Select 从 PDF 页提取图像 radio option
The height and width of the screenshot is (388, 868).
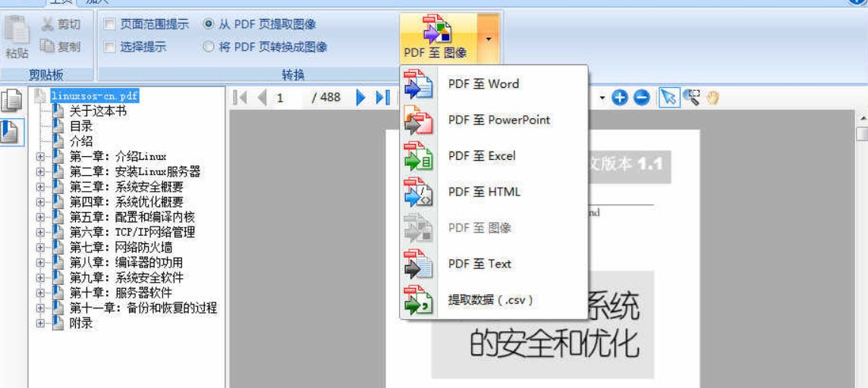[x=208, y=24]
